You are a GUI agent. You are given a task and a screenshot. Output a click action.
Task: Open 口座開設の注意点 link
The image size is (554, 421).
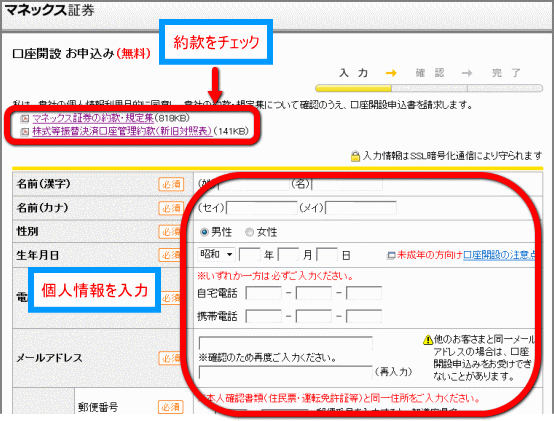pyautogui.click(x=499, y=255)
